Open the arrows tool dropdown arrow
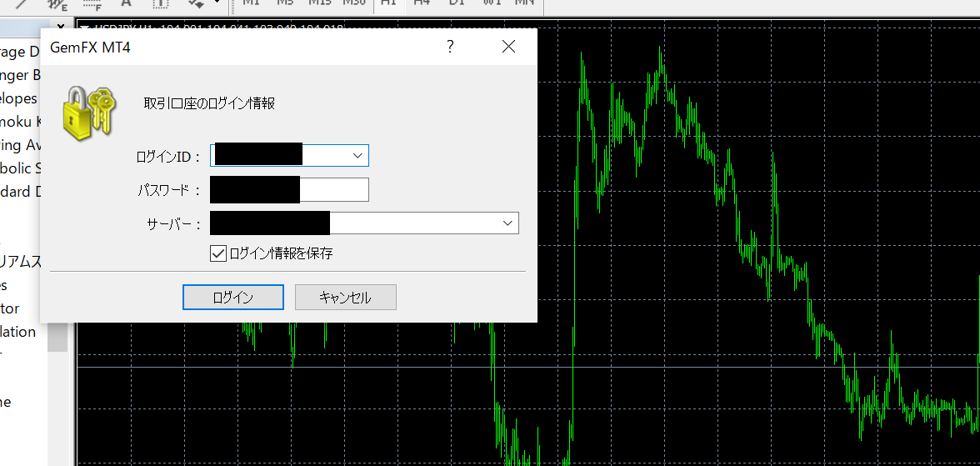Viewport: 980px width, 466px height. pyautogui.click(x=217, y=3)
